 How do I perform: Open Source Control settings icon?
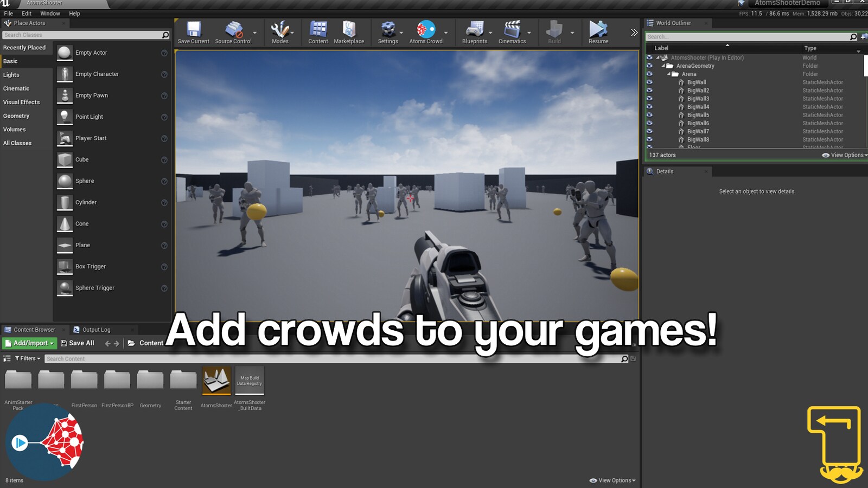pyautogui.click(x=233, y=30)
